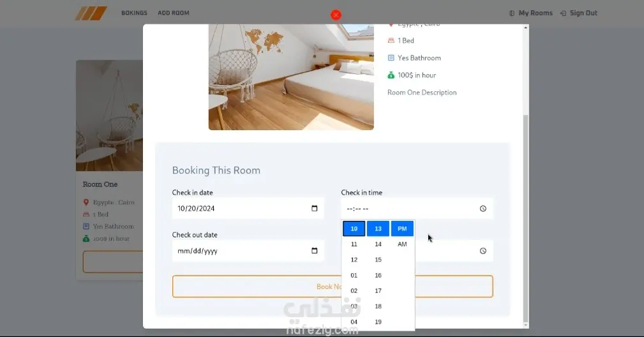This screenshot has width=644, height=337.
Task: Click the room photo in modal
Action: [x=291, y=77]
